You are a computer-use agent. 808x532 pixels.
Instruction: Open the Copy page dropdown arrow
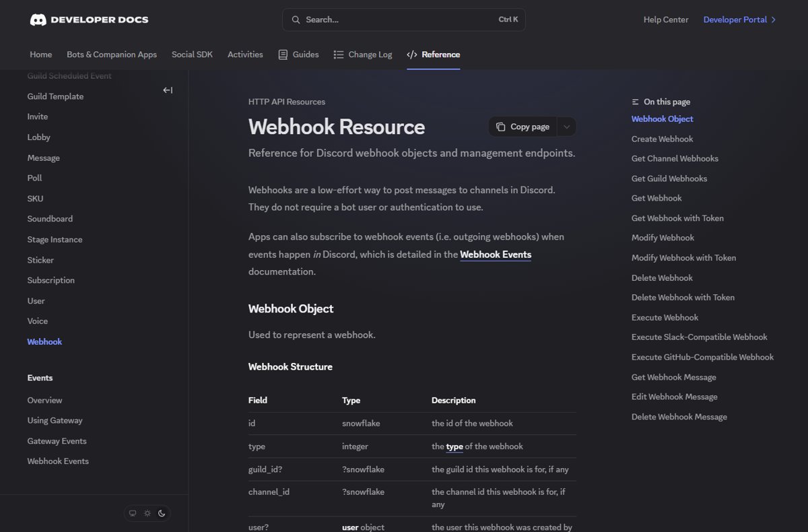(x=566, y=127)
